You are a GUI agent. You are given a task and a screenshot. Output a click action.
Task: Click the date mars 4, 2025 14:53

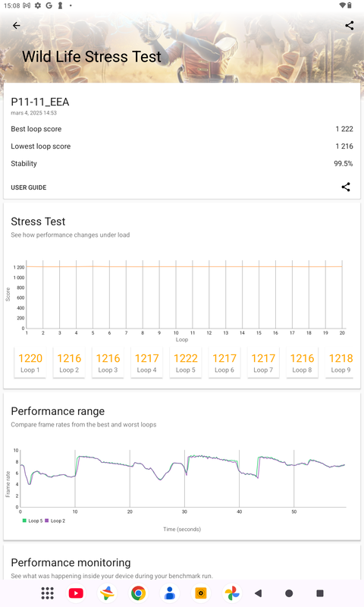[x=33, y=113]
